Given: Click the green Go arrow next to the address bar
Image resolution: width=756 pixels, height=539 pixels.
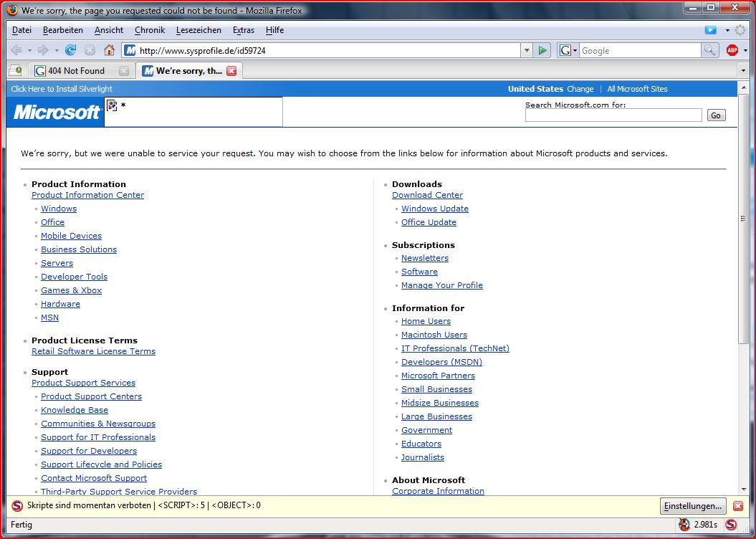Looking at the screenshot, I should point(542,51).
